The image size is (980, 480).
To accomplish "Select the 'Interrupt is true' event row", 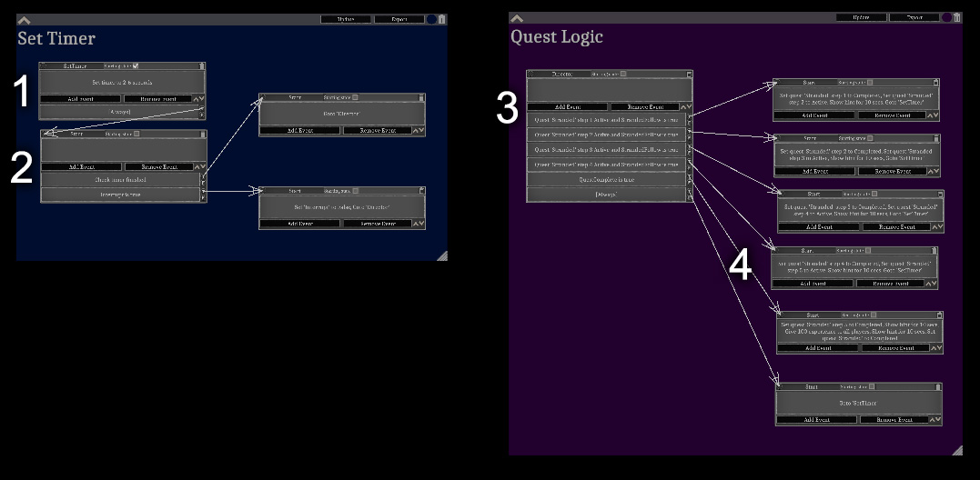I will pos(120,195).
